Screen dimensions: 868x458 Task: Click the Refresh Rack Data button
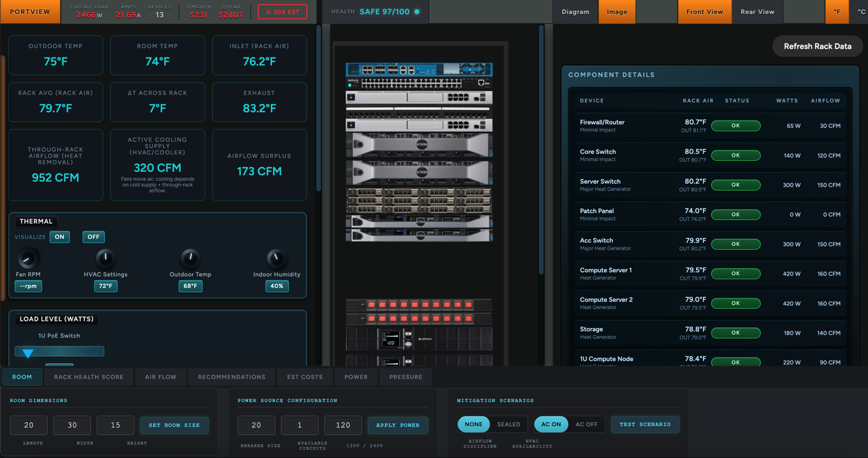tap(817, 46)
